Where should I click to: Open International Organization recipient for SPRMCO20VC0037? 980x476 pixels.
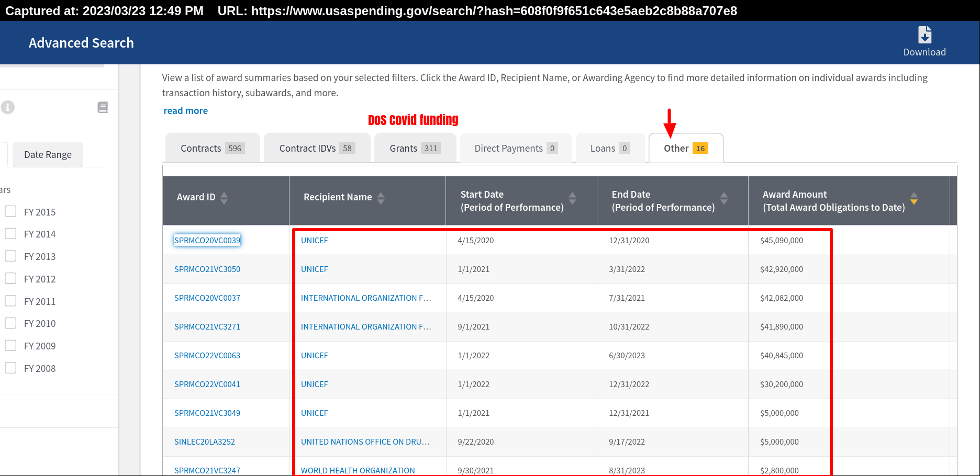pyautogui.click(x=366, y=298)
